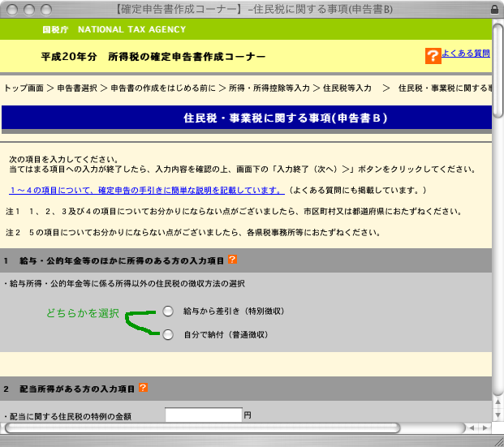Select 給与から差引き（特別徴収） radio button
Viewport: 504px width, 447px height.
(168, 311)
